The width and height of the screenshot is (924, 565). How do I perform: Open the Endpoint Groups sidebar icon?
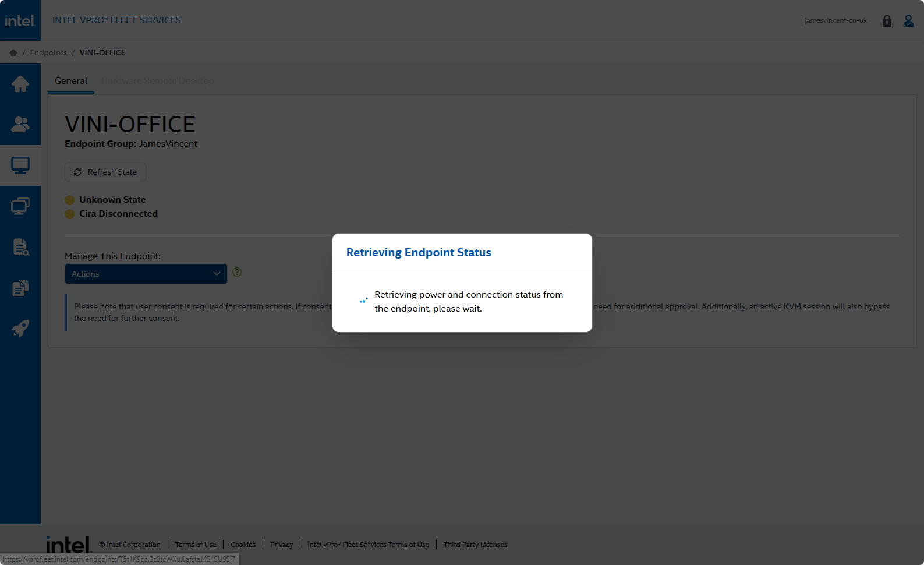20,206
